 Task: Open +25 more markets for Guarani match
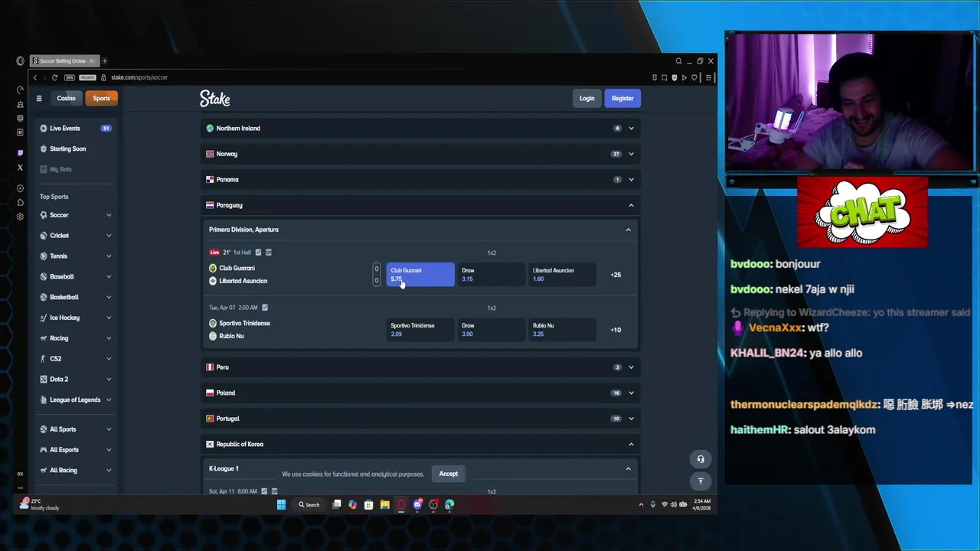[x=616, y=275]
